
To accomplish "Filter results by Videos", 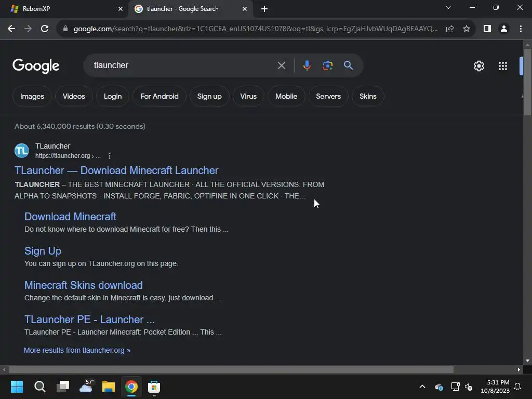I will coord(74,96).
